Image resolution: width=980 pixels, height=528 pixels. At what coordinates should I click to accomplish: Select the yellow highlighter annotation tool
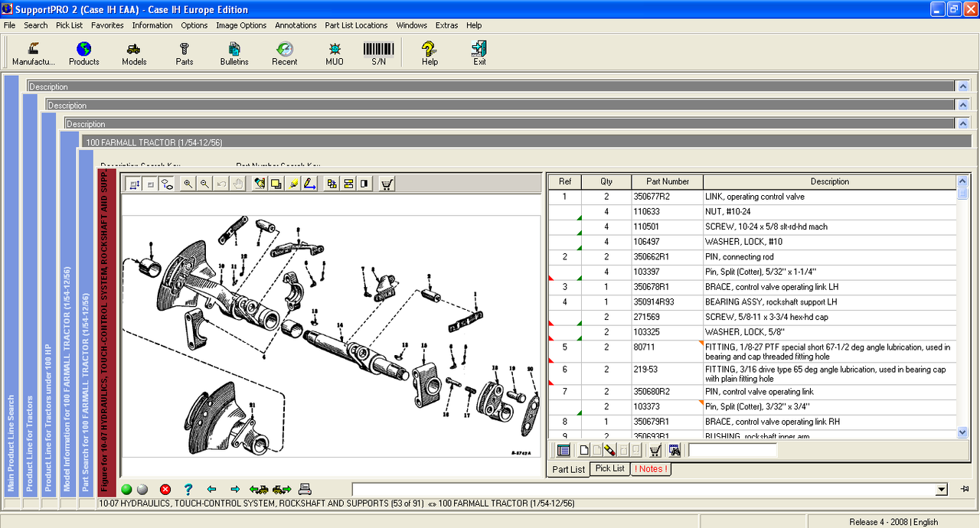(x=293, y=184)
